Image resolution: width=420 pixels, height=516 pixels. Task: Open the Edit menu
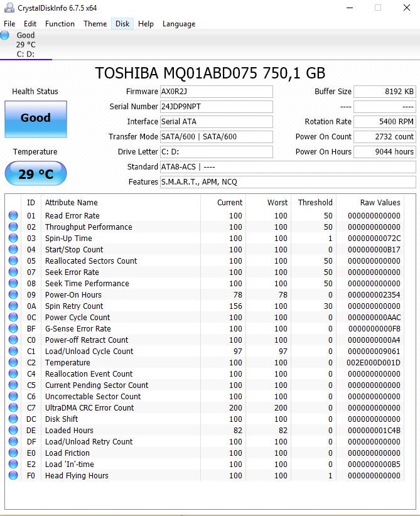[x=30, y=24]
